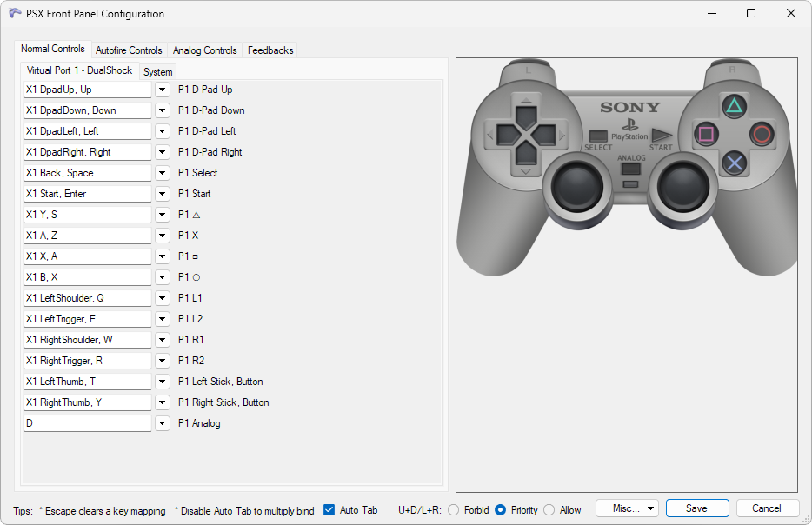Open dropdown for P1 triangle mapping
The width and height of the screenshot is (812, 525).
162,215
